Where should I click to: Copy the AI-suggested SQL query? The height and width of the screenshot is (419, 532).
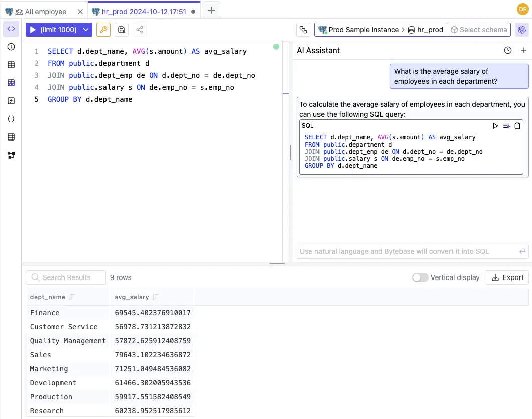[x=517, y=126]
